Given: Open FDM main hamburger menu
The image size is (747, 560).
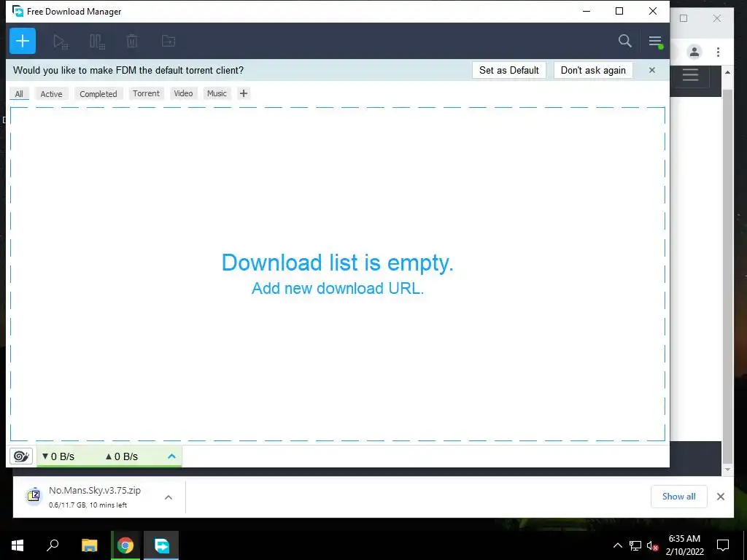Looking at the screenshot, I should tap(655, 42).
